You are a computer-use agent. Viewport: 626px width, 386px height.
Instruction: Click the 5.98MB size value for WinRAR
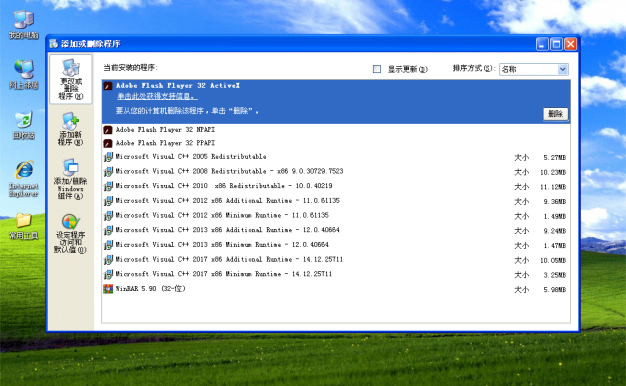555,290
